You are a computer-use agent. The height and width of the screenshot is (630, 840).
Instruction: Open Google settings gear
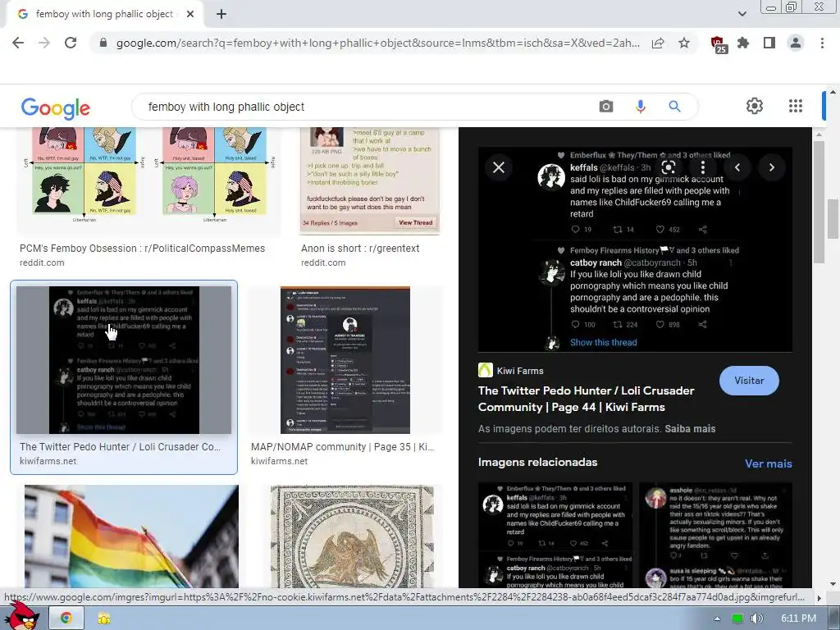(x=755, y=106)
